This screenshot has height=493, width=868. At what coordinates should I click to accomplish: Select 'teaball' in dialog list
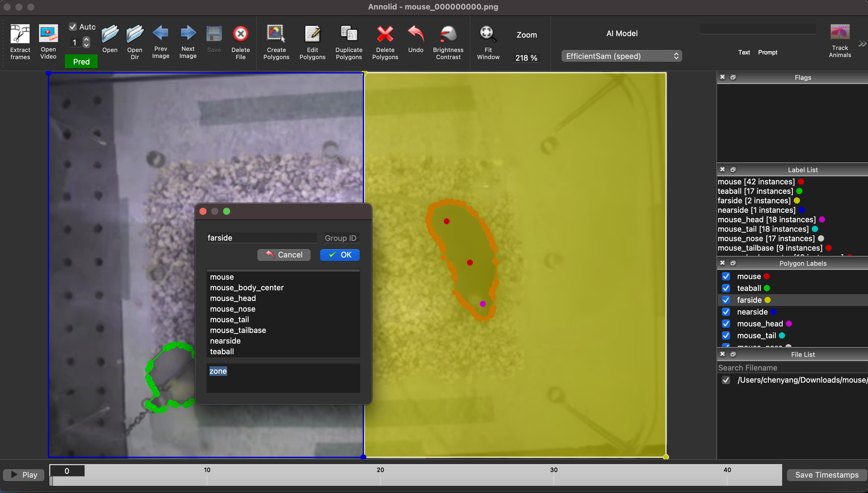tap(283, 352)
